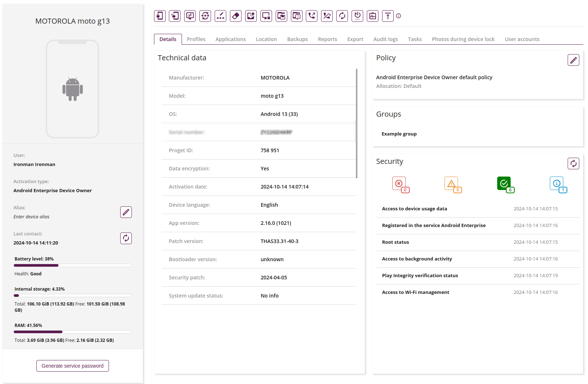588x384 pixels.
Task: Click the power reboot device icon
Action: pos(357,16)
